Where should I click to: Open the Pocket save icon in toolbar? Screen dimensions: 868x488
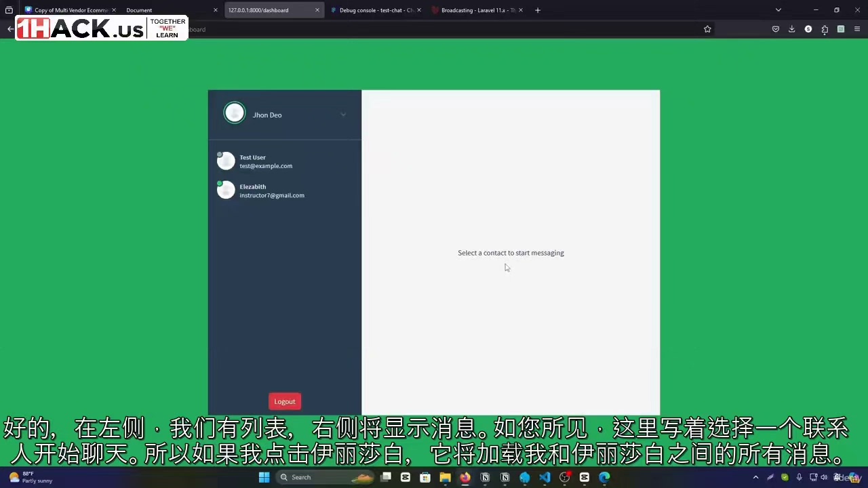tap(776, 29)
